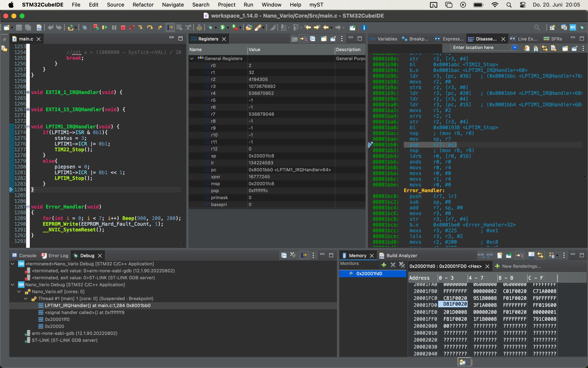
Task: Toggle Link with Active Debug Context in Disassembly
Action: (x=545, y=48)
